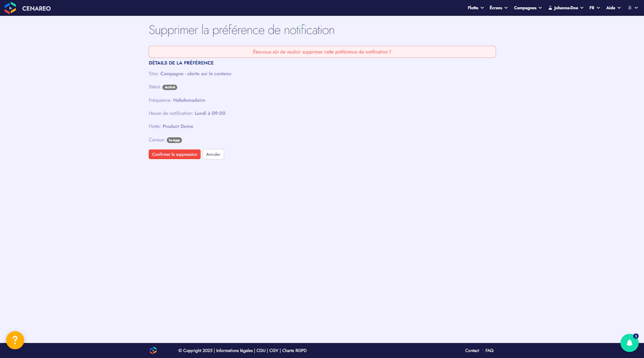Open the Charte RGPD footer link
The width and height of the screenshot is (644, 358).
tap(294, 350)
